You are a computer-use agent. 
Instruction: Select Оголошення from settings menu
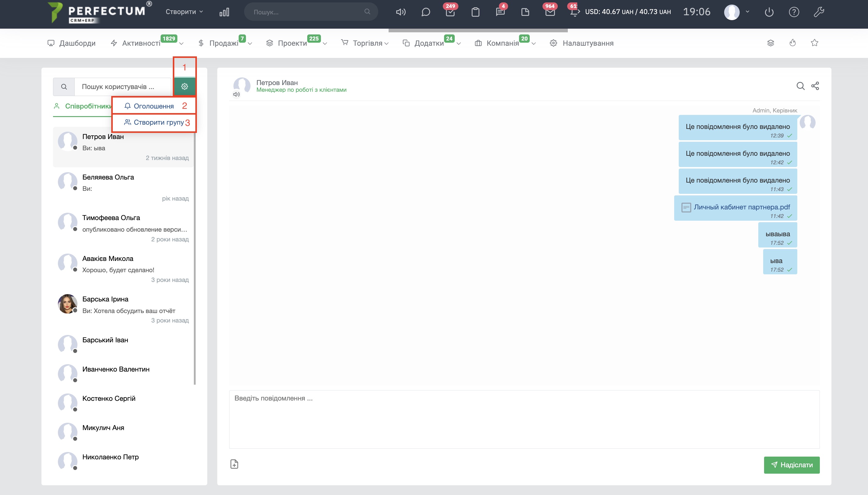pyautogui.click(x=154, y=106)
